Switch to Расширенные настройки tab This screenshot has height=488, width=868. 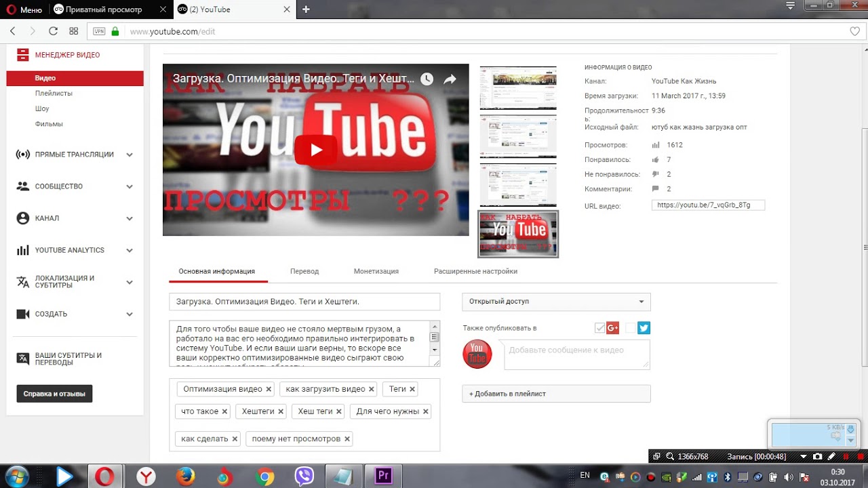[x=475, y=271]
